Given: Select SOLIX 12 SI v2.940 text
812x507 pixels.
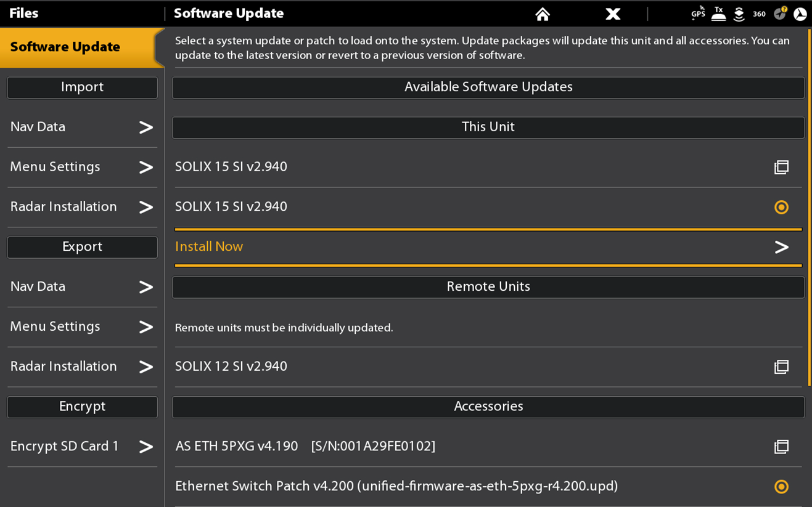Looking at the screenshot, I should click(231, 367).
